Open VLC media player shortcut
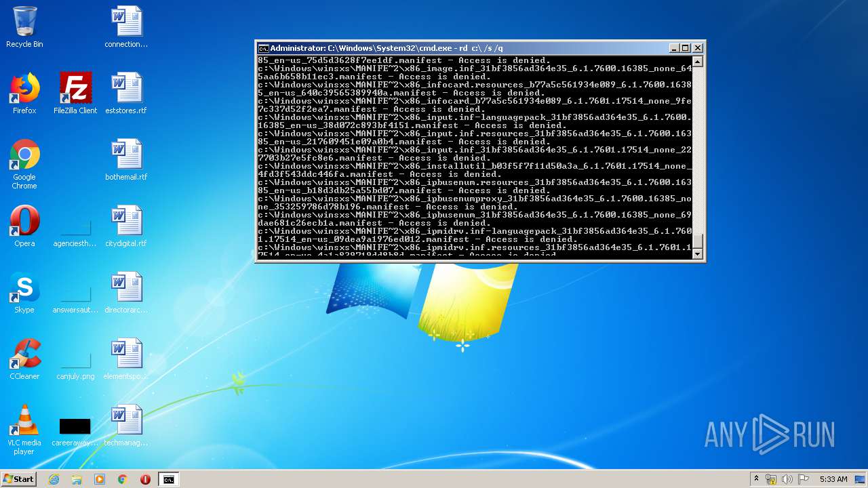This screenshot has width=868, height=488. click(x=24, y=430)
